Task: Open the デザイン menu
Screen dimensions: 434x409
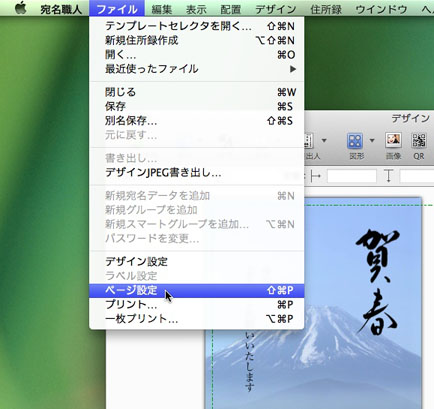Action: [276, 9]
